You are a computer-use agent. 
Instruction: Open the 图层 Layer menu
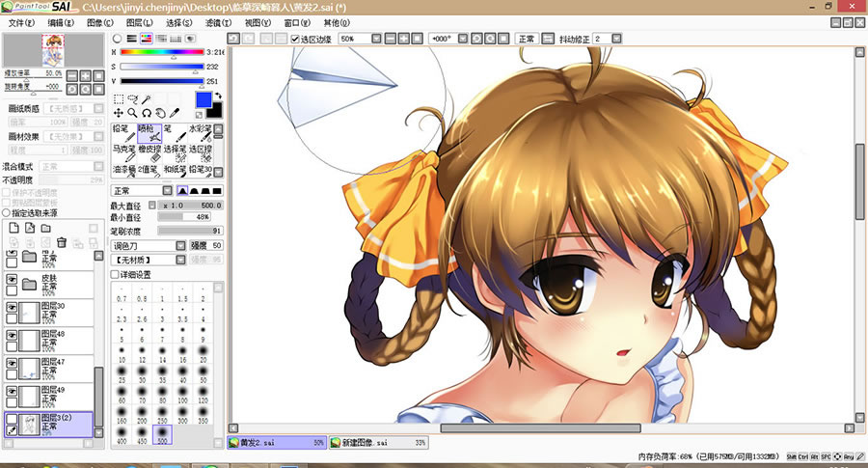139,23
